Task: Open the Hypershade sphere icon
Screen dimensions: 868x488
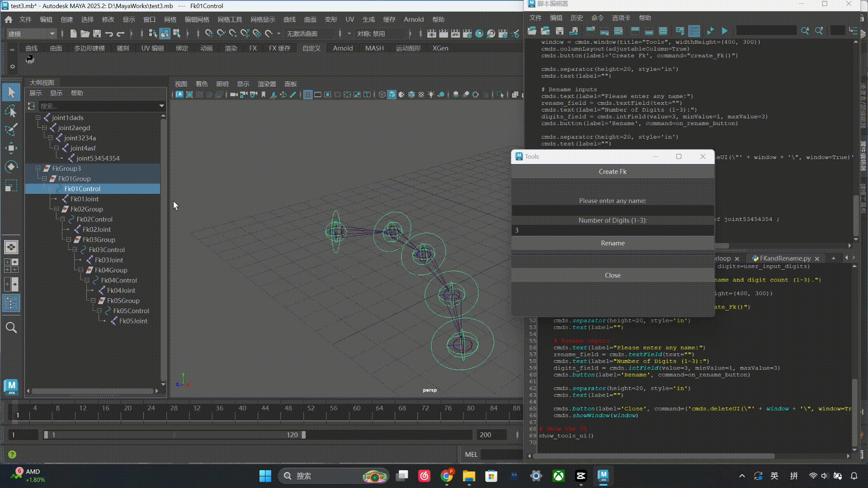Action: (x=479, y=33)
